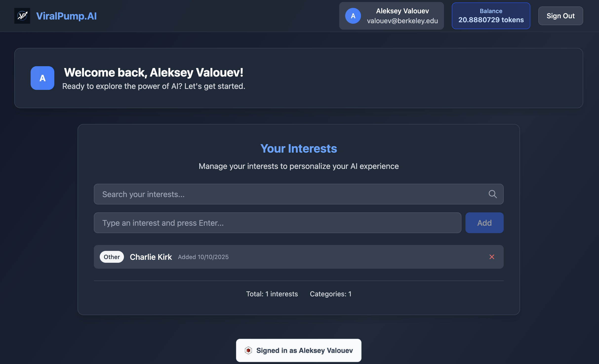Click the search magnifier icon

coord(492,194)
